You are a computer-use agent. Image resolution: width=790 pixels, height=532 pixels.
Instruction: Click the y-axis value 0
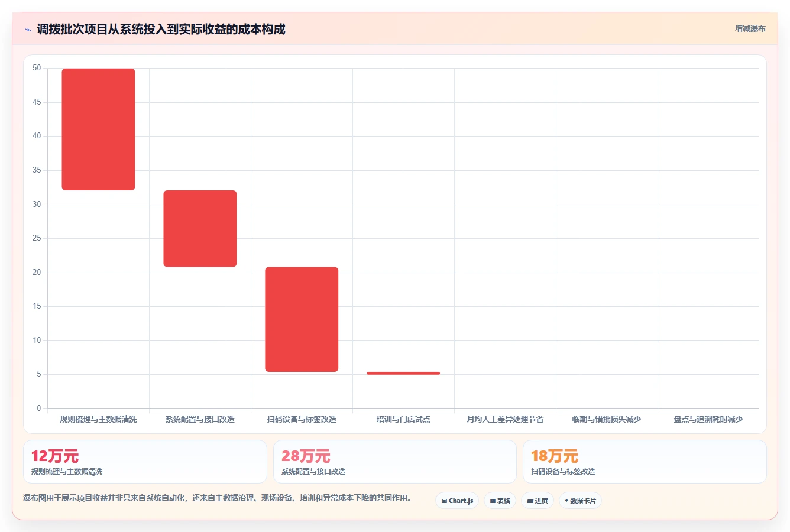point(39,408)
